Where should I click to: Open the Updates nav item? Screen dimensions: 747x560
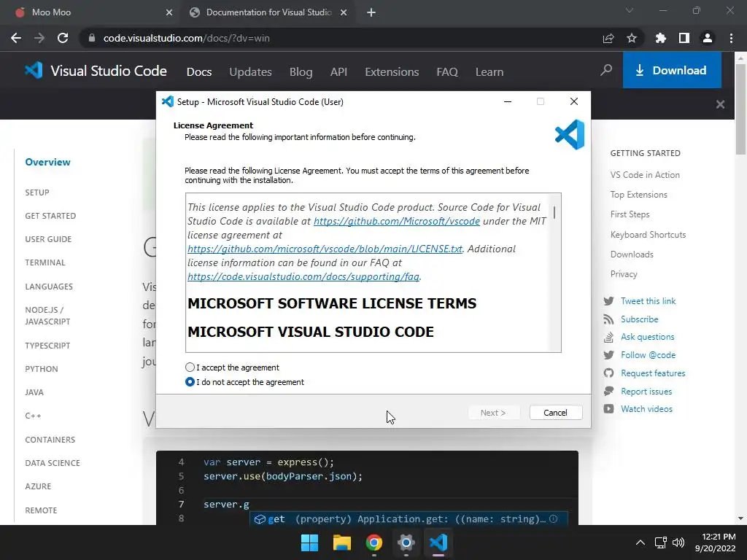click(x=250, y=72)
